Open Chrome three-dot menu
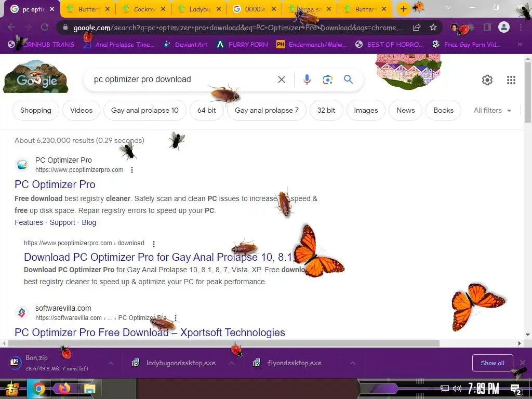The width and height of the screenshot is (532, 399). tap(521, 27)
